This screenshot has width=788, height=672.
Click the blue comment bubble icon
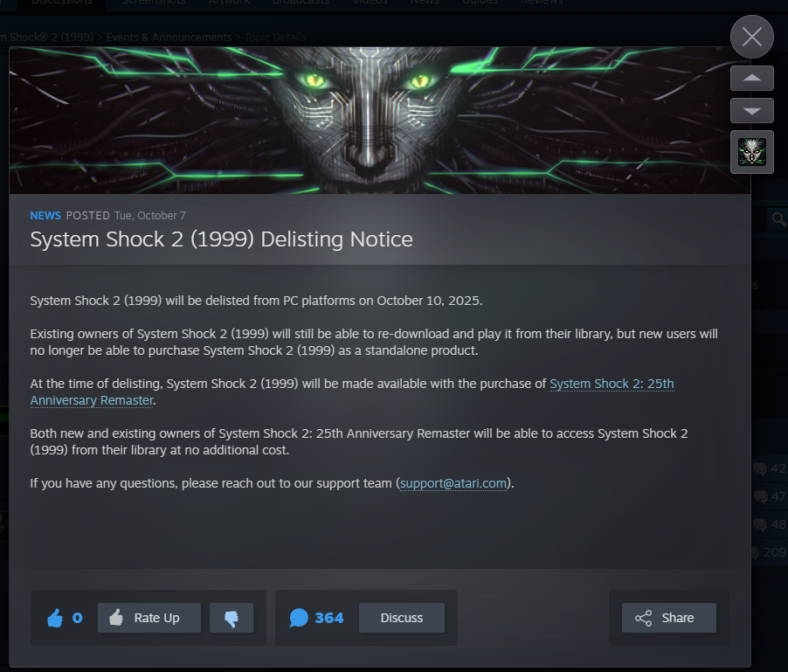click(299, 618)
